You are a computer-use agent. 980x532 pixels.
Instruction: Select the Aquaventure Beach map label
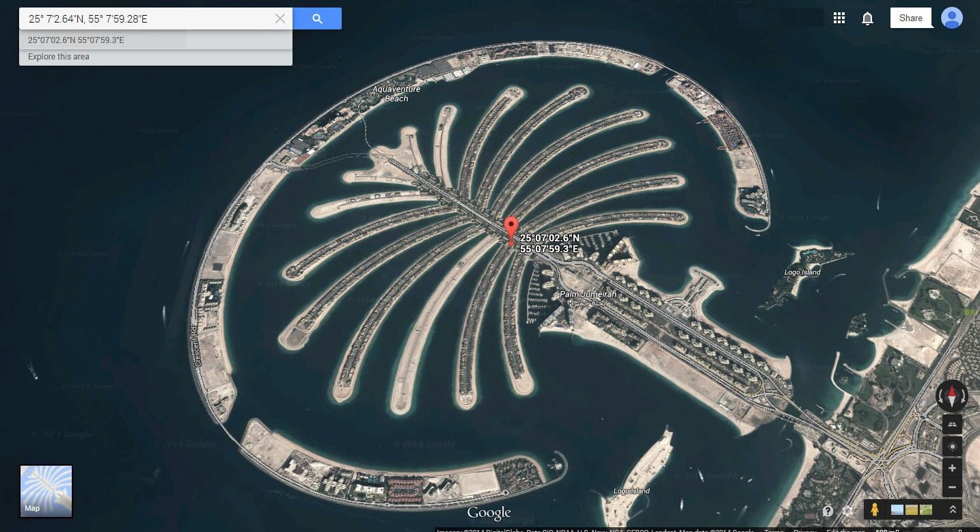click(x=396, y=94)
